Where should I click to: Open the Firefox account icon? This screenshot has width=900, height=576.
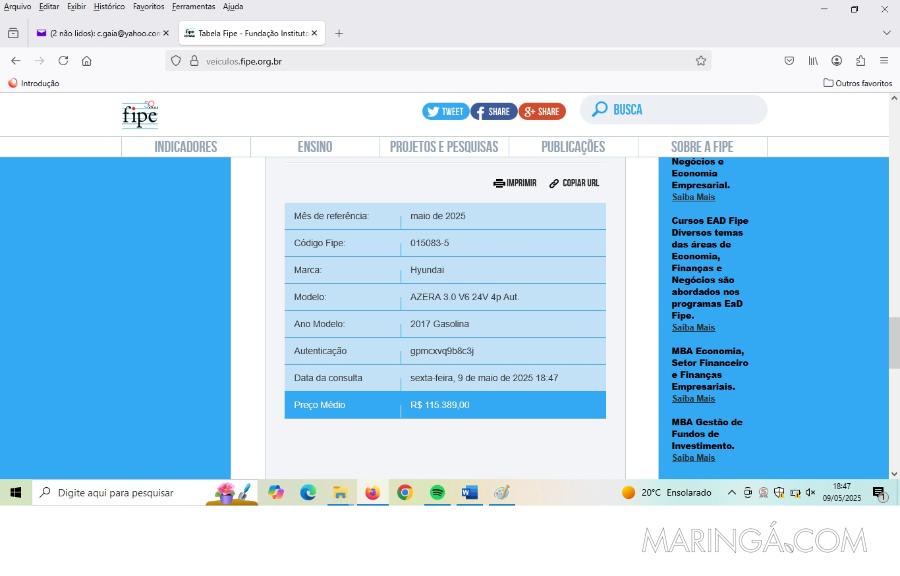pos(837,61)
